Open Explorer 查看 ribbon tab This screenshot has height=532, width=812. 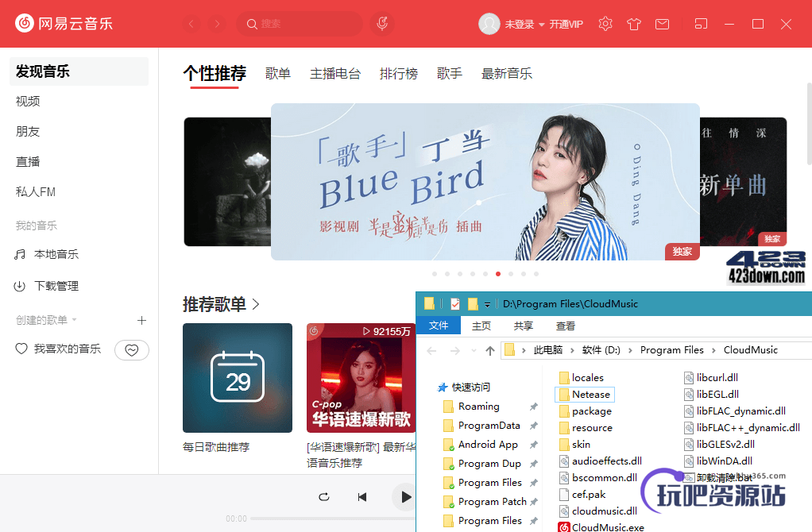565,326
